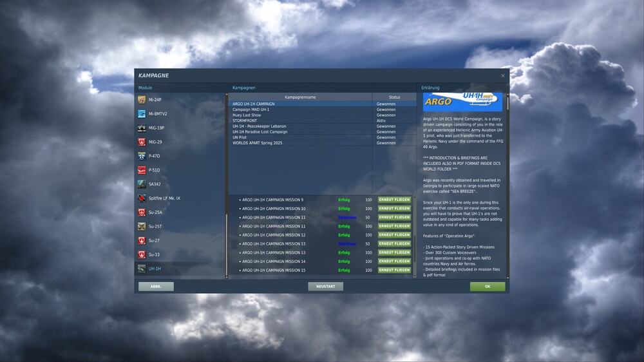Pick the MiG-29 module icon
This screenshot has width=644, height=362.
(142, 142)
